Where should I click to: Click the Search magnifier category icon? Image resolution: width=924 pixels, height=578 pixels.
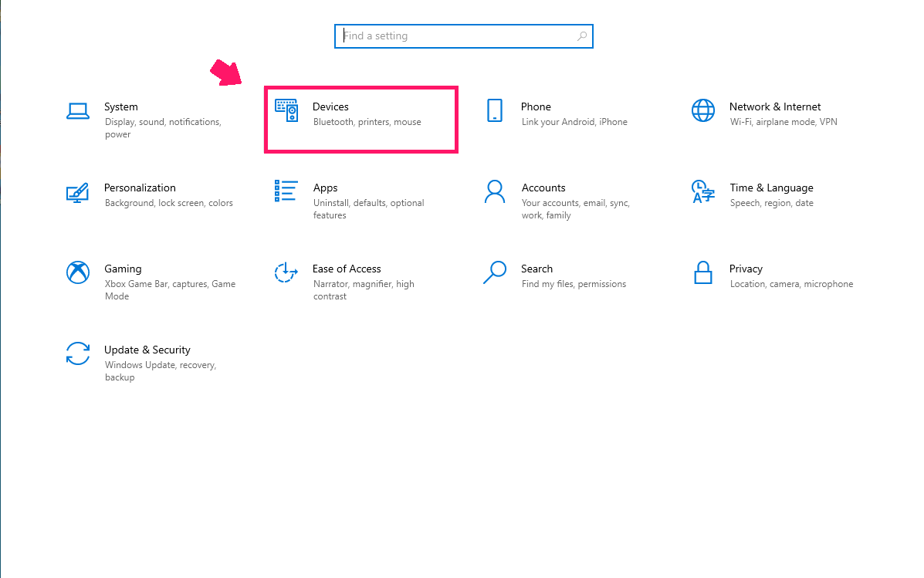click(x=494, y=272)
